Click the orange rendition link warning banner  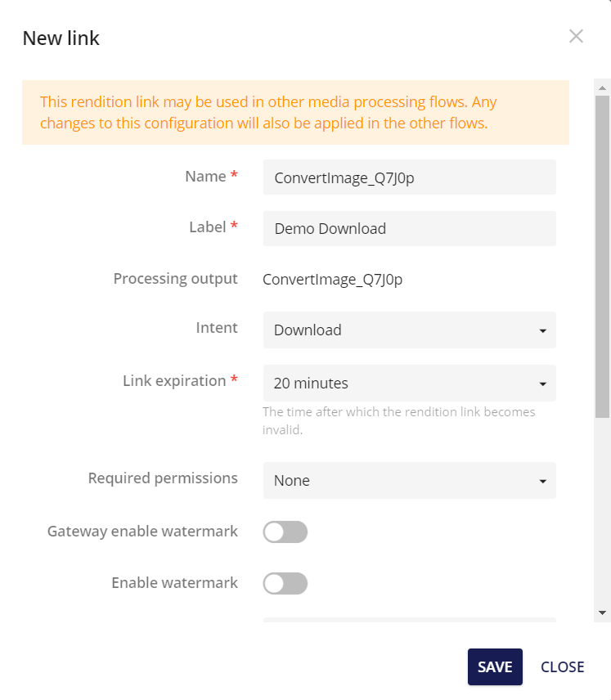pos(295,113)
